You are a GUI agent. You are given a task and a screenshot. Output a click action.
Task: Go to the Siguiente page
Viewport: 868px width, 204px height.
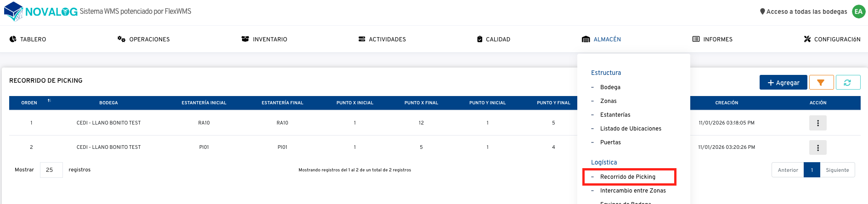click(x=837, y=170)
